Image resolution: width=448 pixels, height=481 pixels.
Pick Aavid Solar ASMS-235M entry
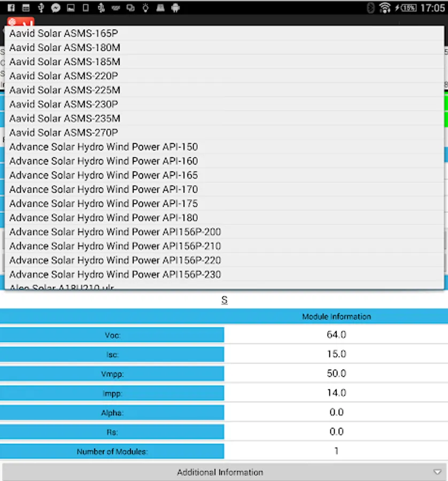[x=225, y=118]
